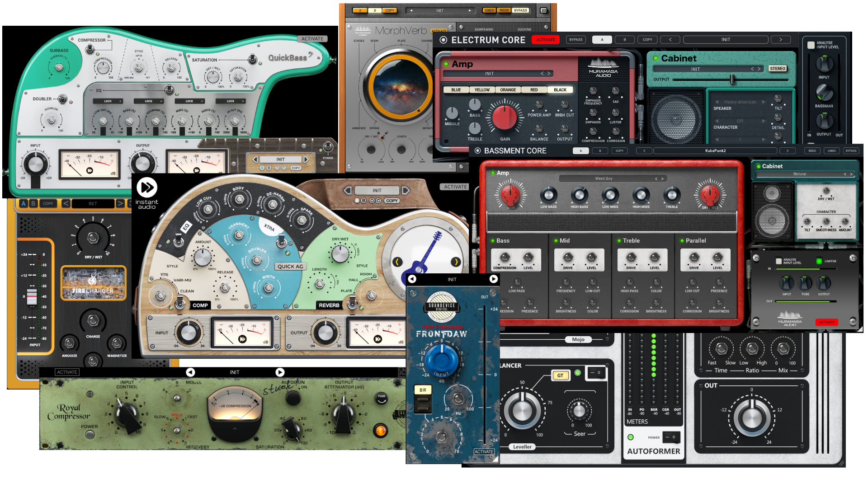Click BYPASS in Electrum Core header
This screenshot has height=488, width=868.
576,40
